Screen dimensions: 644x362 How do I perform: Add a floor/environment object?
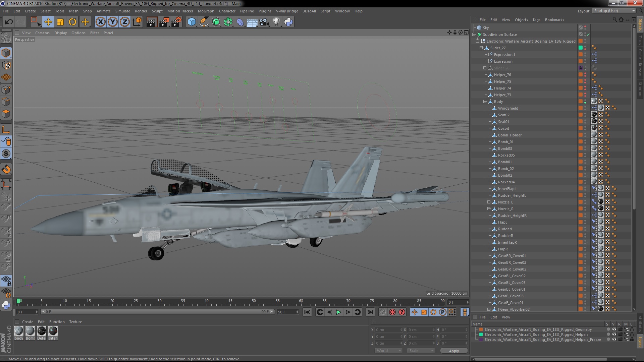tap(252, 22)
